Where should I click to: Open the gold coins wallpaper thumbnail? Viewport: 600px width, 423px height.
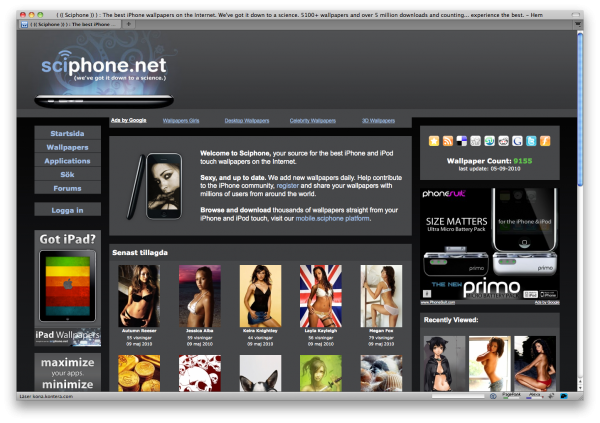[139, 373]
